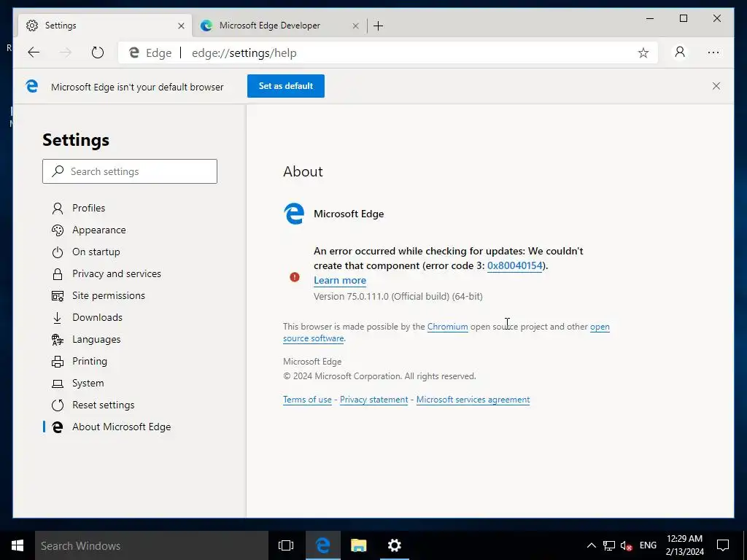The height and width of the screenshot is (560, 747).
Task: Click the Search Windows taskbar box
Action: pyautogui.click(x=152, y=545)
